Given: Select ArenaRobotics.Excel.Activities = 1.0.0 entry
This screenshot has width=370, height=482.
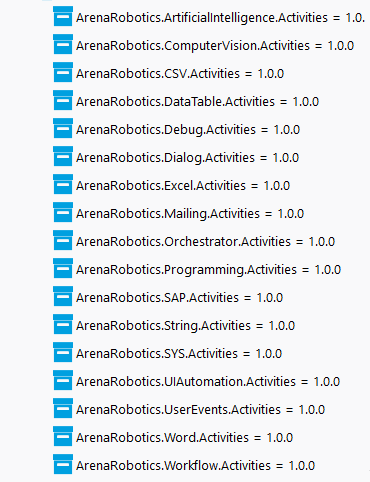Looking at the screenshot, I should point(183,186).
